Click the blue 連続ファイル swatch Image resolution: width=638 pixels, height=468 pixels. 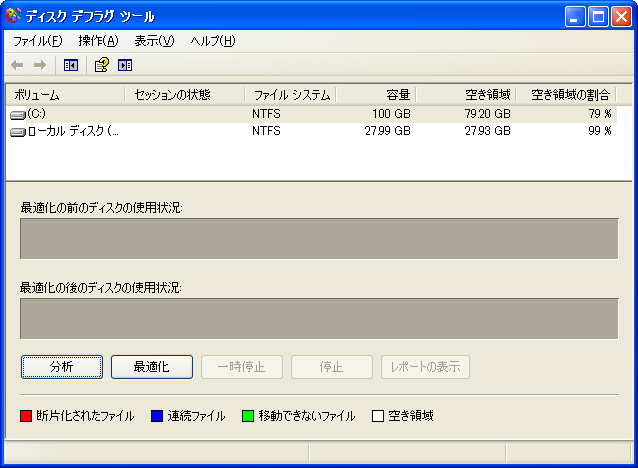tap(157, 416)
